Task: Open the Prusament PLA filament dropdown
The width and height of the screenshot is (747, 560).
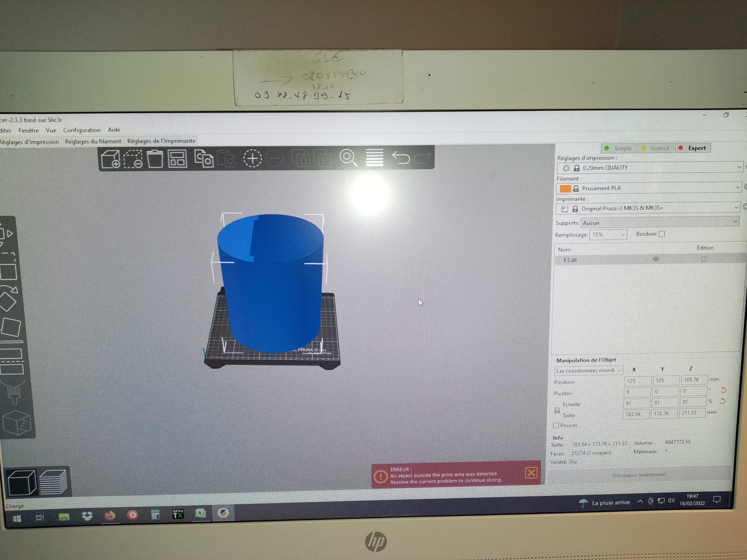Action: pos(649,188)
